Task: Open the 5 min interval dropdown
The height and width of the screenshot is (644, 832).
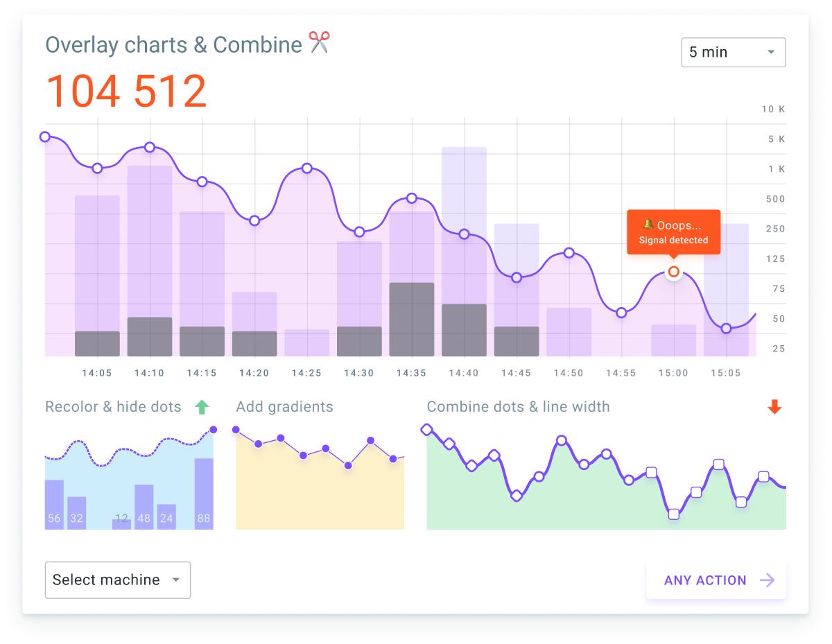Action: (x=733, y=52)
